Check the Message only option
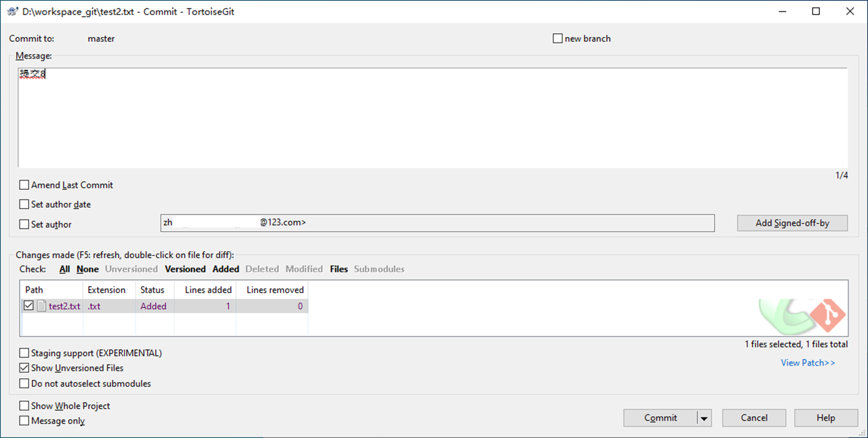 coord(24,421)
